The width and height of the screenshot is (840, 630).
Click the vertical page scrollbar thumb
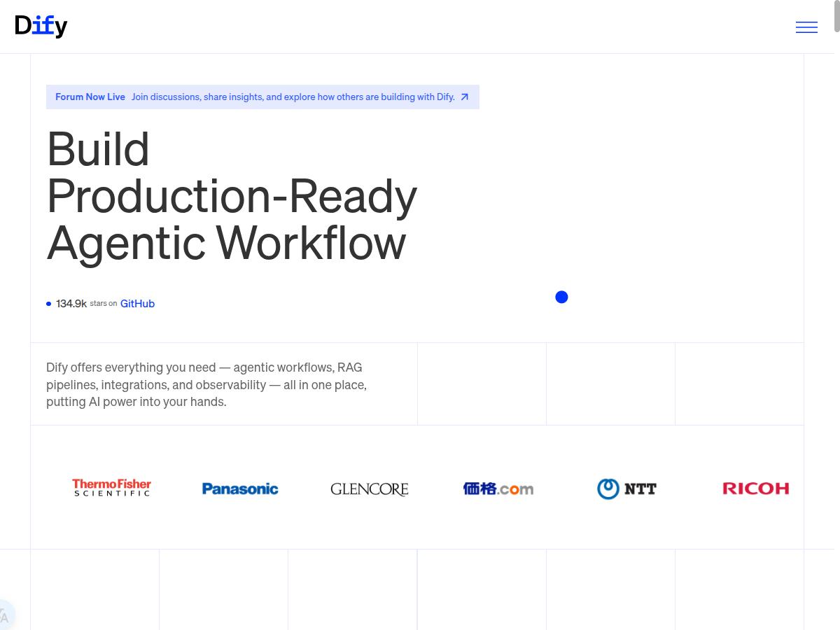pos(836,17)
